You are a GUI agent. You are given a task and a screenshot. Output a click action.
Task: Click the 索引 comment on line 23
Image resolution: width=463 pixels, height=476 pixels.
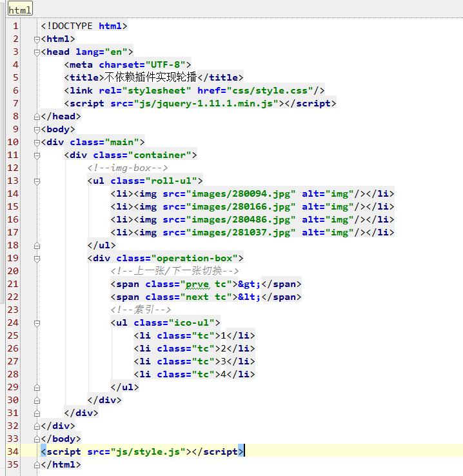pos(141,310)
